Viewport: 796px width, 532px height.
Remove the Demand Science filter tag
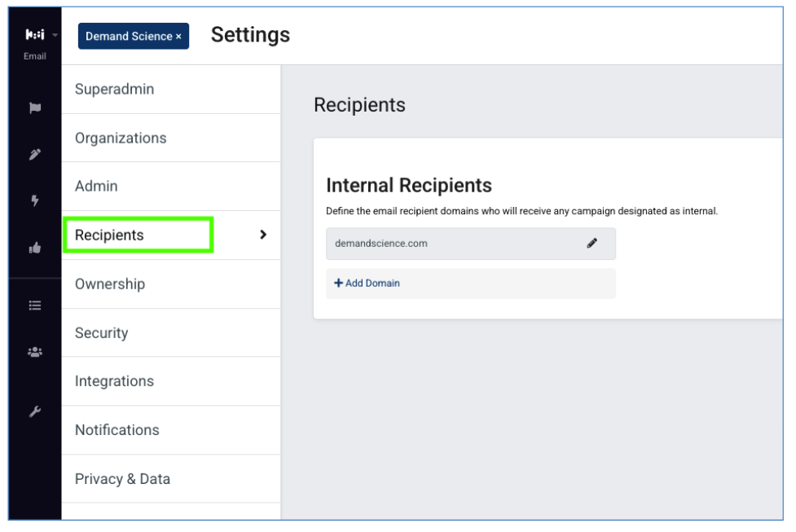click(x=178, y=37)
